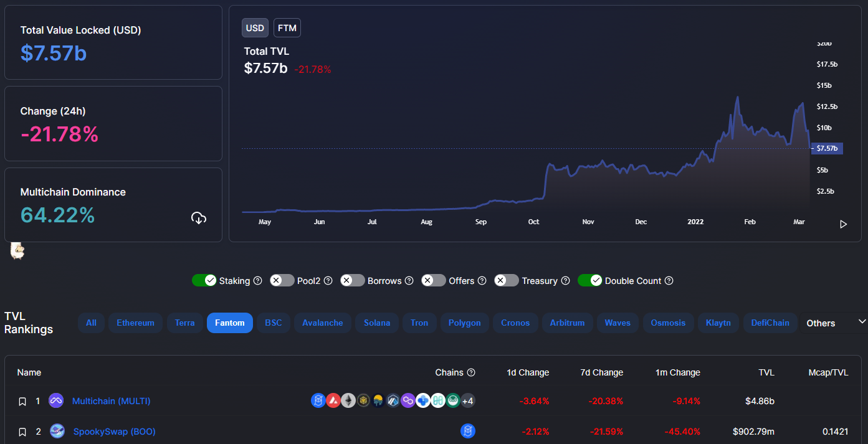The height and width of the screenshot is (444, 868).
Task: Click Avalanche chain icon in Multichain row
Action: point(333,400)
